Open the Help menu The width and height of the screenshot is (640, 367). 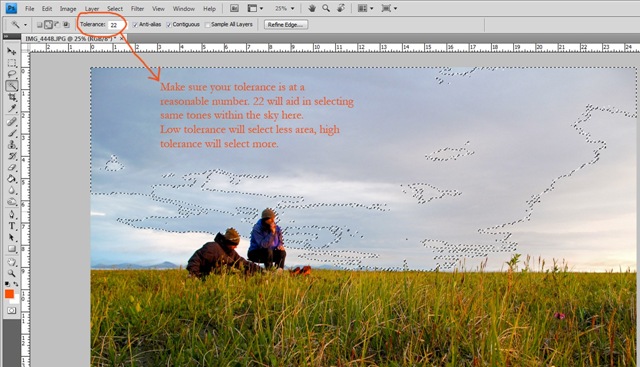click(x=209, y=9)
